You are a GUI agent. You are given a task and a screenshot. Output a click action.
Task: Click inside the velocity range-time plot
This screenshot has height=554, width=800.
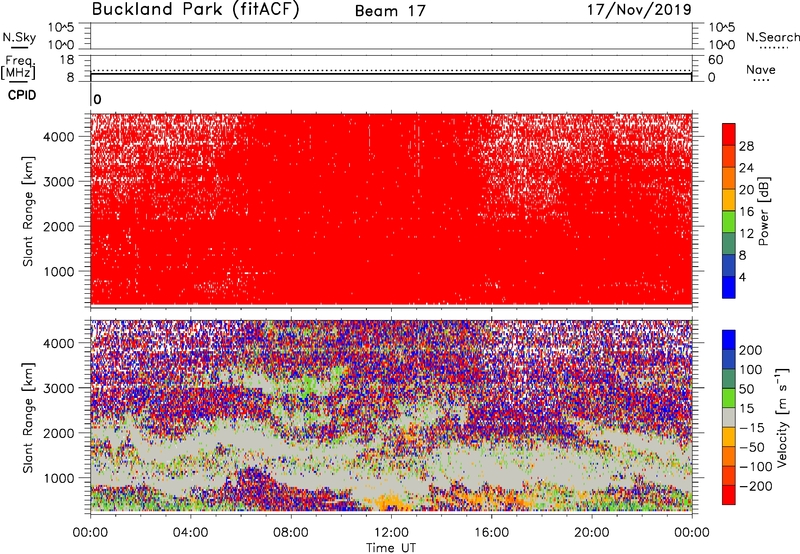[391, 415]
